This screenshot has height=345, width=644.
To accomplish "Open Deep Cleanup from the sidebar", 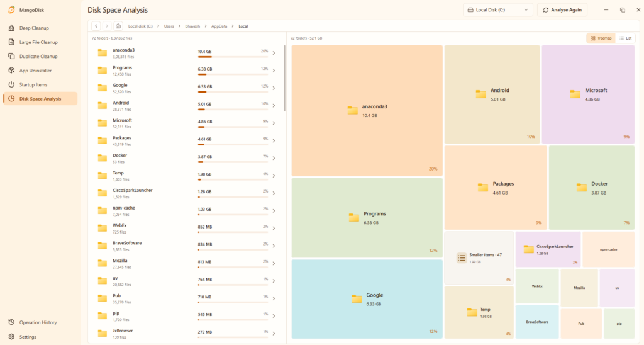I will [40, 28].
